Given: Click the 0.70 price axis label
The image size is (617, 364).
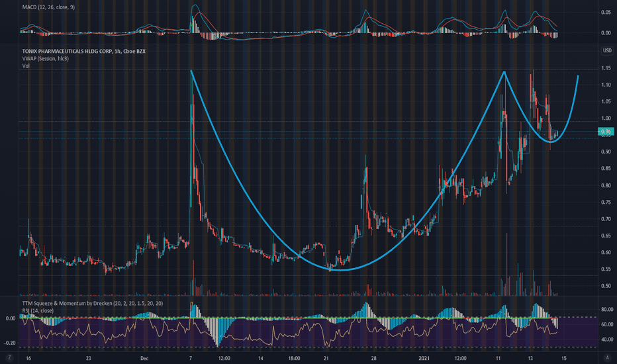Looking at the screenshot, I should (x=606, y=219).
